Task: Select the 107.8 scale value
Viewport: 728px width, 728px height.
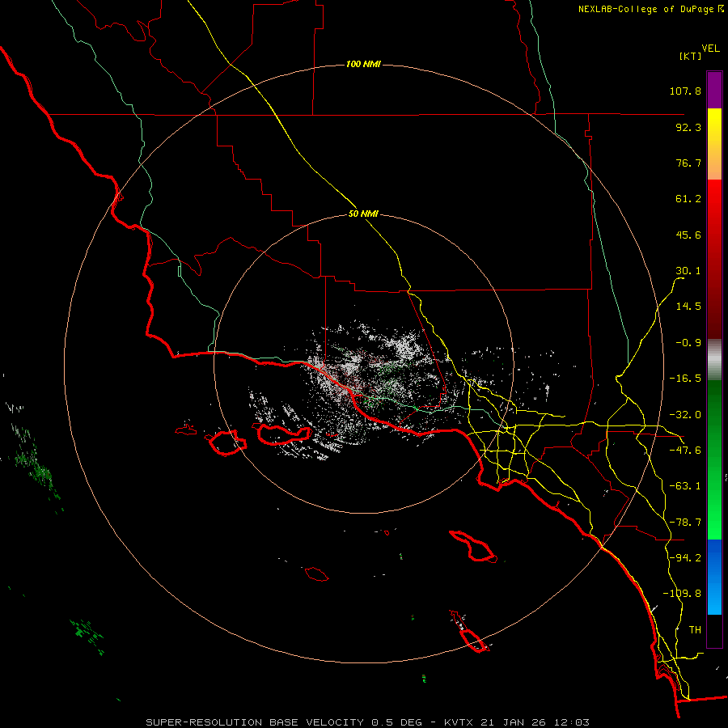Action: coord(685,91)
